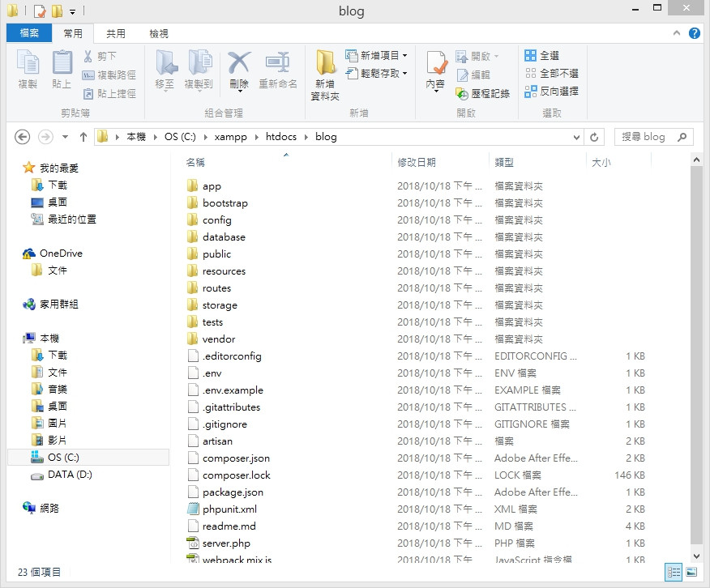Click the address bar Refresh icon
This screenshot has height=588, width=710.
point(594,137)
